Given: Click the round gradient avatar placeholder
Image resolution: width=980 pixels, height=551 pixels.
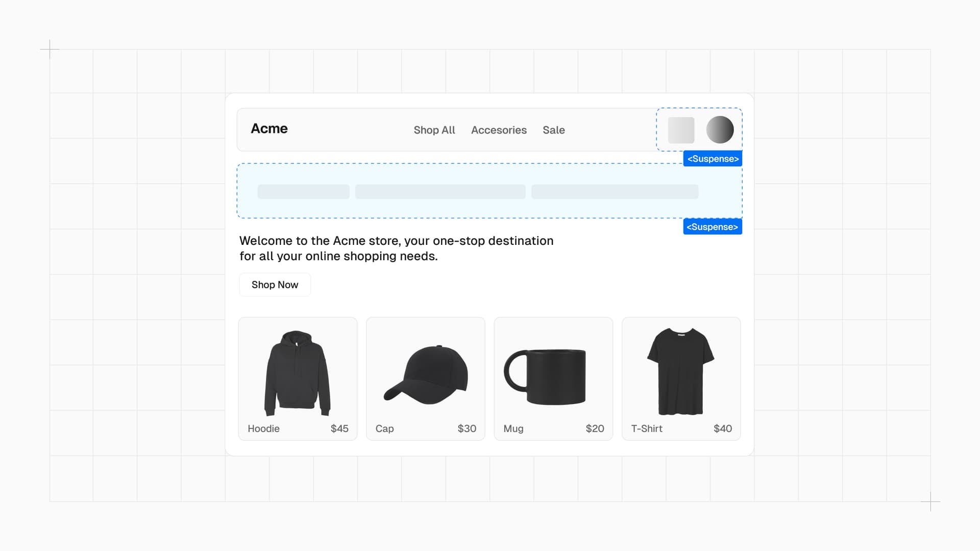Looking at the screenshot, I should pos(720,130).
